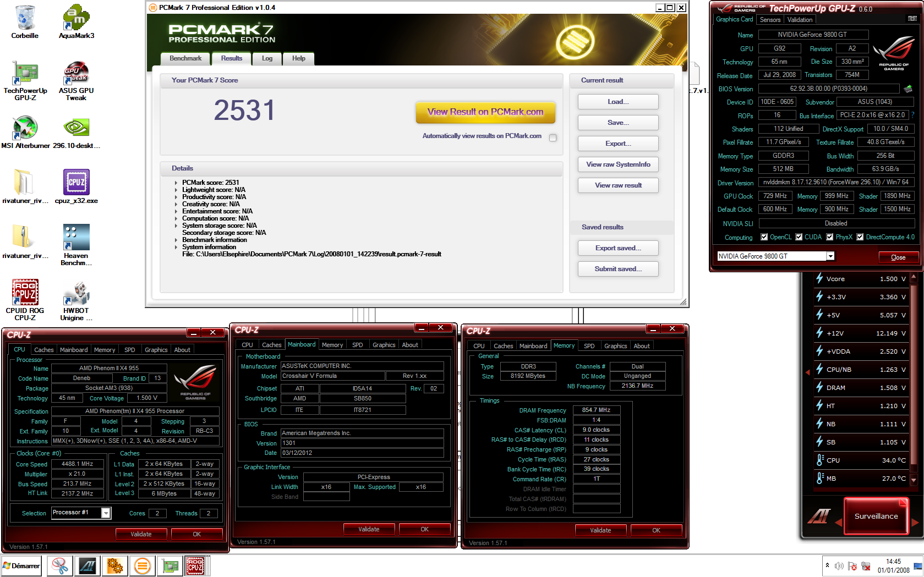This screenshot has width=924, height=577.
Task: Click the Bus Interface question mark in GPU-Z
Action: [x=912, y=115]
